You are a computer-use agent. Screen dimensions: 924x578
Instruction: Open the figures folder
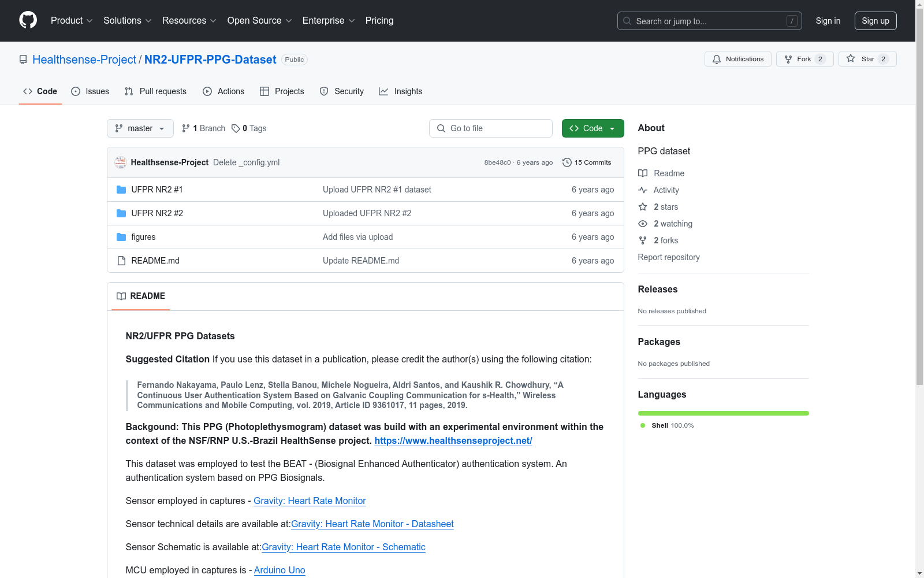click(x=143, y=237)
